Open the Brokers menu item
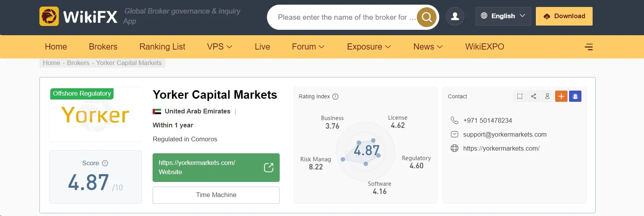This screenshot has height=216, width=644. coord(103,47)
